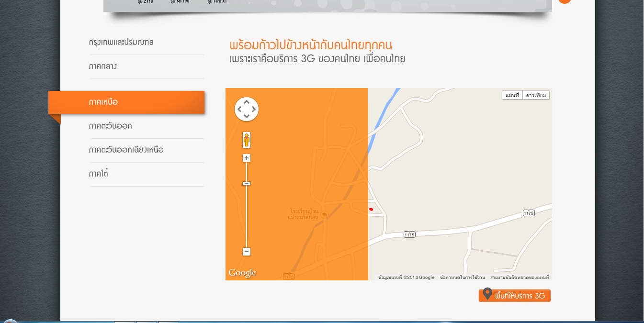This screenshot has width=644, height=323.
Task: Select the ภาคตะวันออก region
Action: point(110,126)
